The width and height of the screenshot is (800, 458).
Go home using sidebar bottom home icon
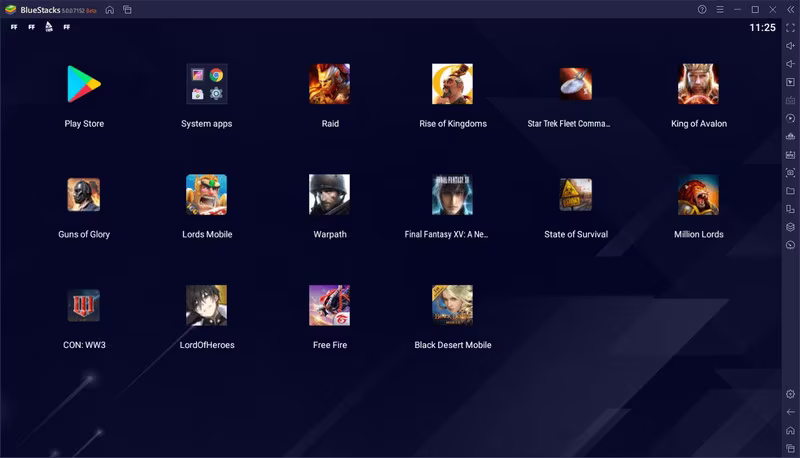pos(790,430)
